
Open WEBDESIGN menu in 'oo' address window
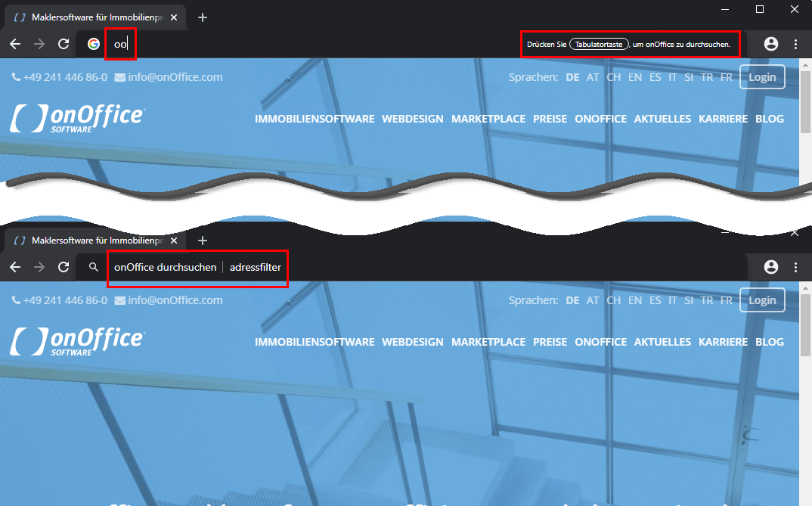pyautogui.click(x=413, y=119)
